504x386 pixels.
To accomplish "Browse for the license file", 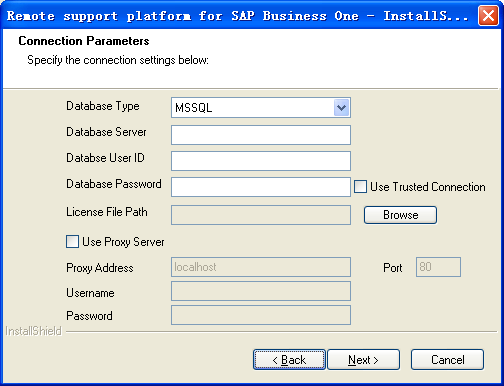I will click(400, 215).
